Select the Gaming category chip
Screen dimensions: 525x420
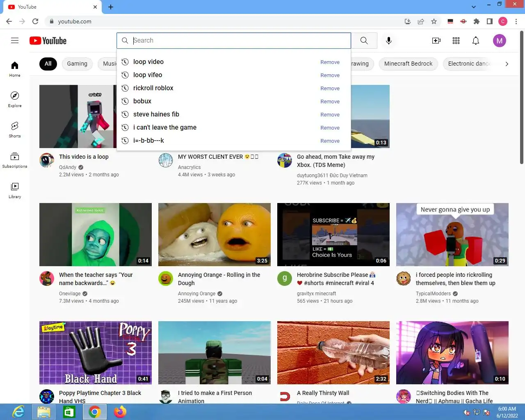77,64
